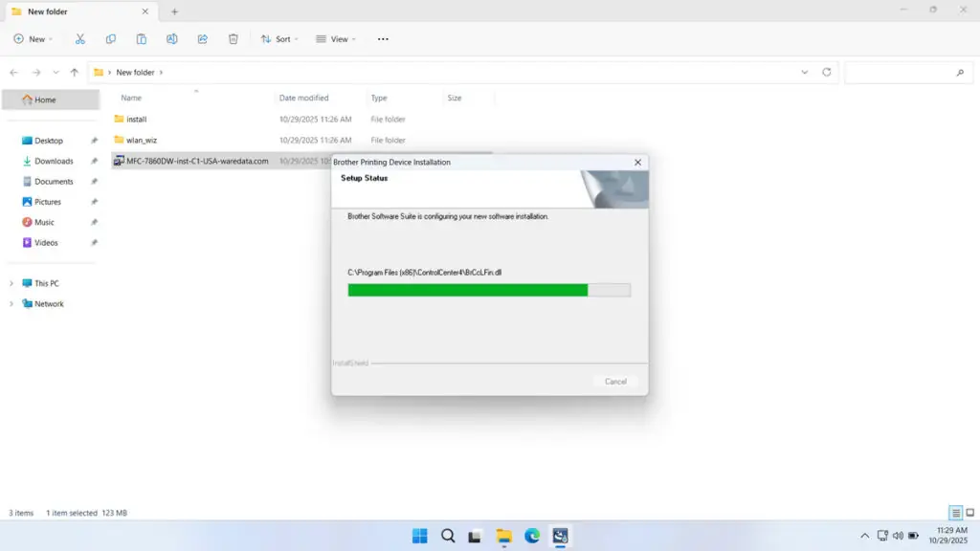Paste from clipboard using the Paste icon
This screenshot has height=551, width=980.
(x=141, y=38)
